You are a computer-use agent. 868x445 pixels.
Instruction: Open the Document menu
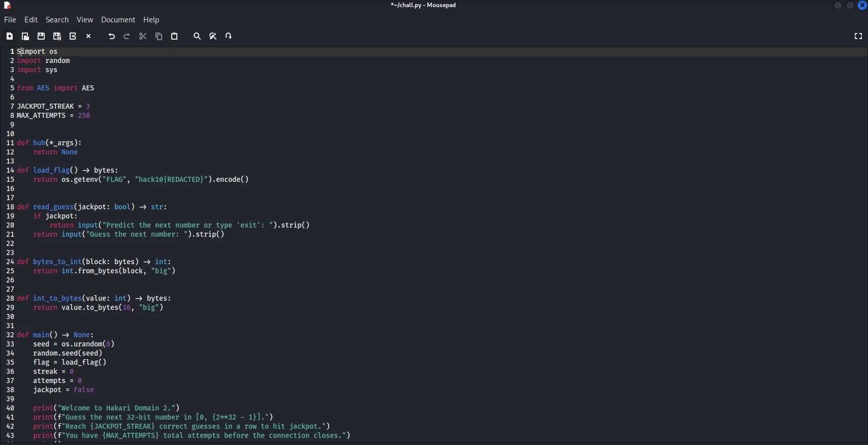point(118,20)
